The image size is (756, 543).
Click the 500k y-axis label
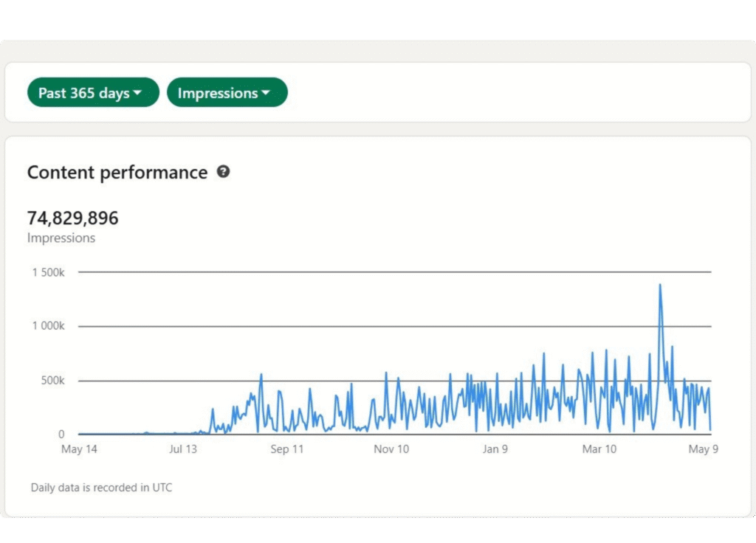[52, 381]
